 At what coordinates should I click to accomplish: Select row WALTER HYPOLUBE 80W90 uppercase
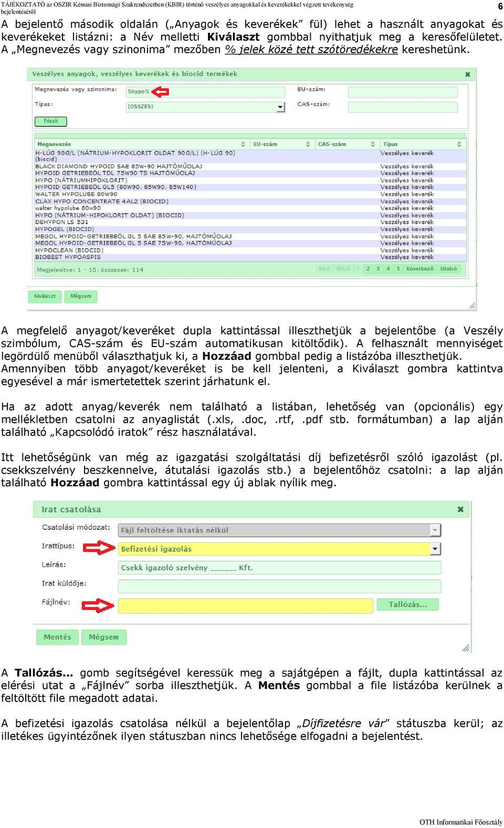pos(250,194)
